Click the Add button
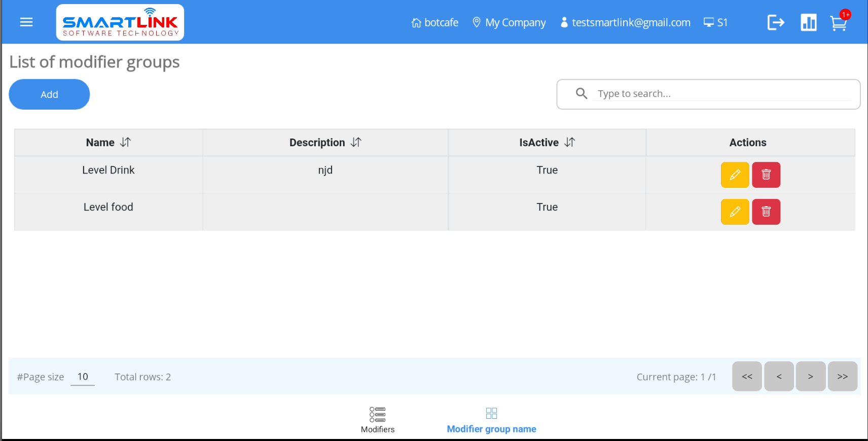This screenshot has height=441, width=868. click(x=49, y=94)
